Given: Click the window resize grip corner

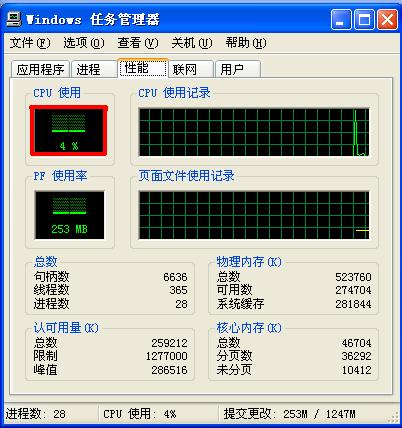Looking at the screenshot, I should 394,417.
